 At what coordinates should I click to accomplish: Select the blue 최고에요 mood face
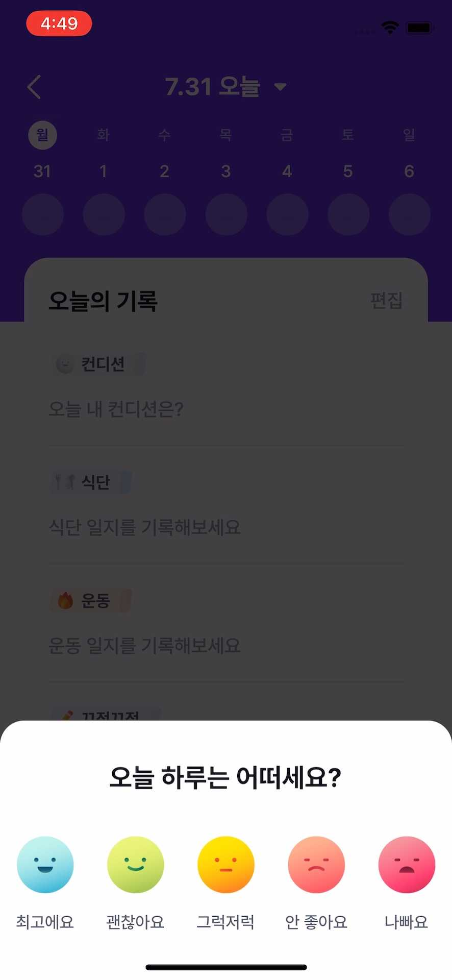[x=45, y=864]
